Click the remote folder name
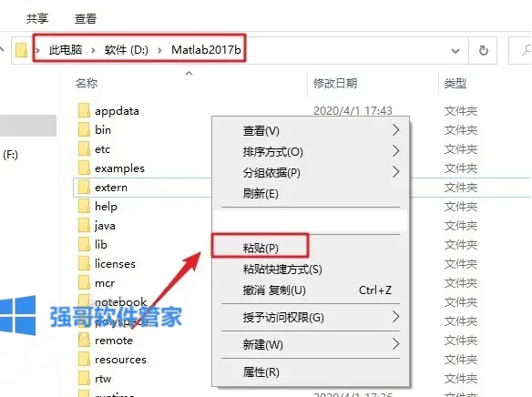Viewport: 532px width, 397px height. coord(114,341)
